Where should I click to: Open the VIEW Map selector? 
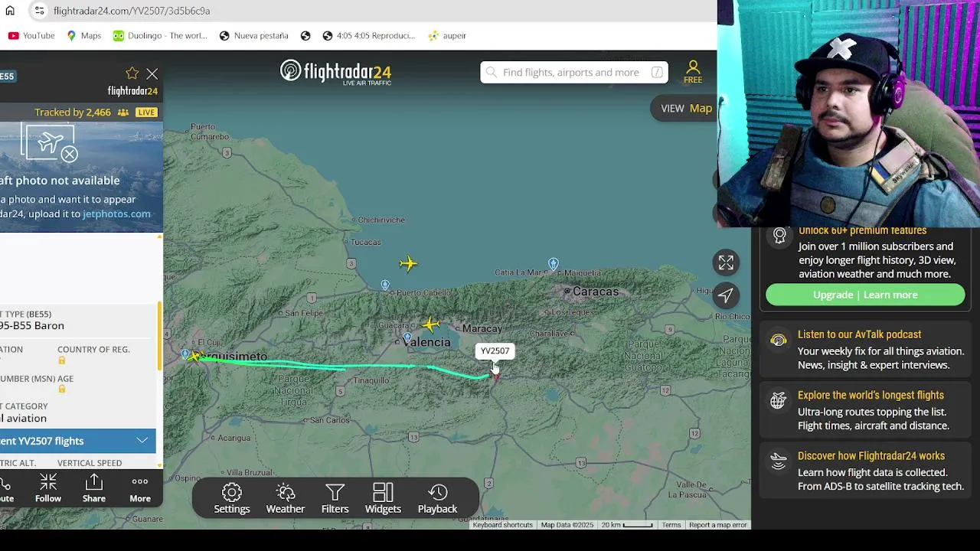pos(687,108)
